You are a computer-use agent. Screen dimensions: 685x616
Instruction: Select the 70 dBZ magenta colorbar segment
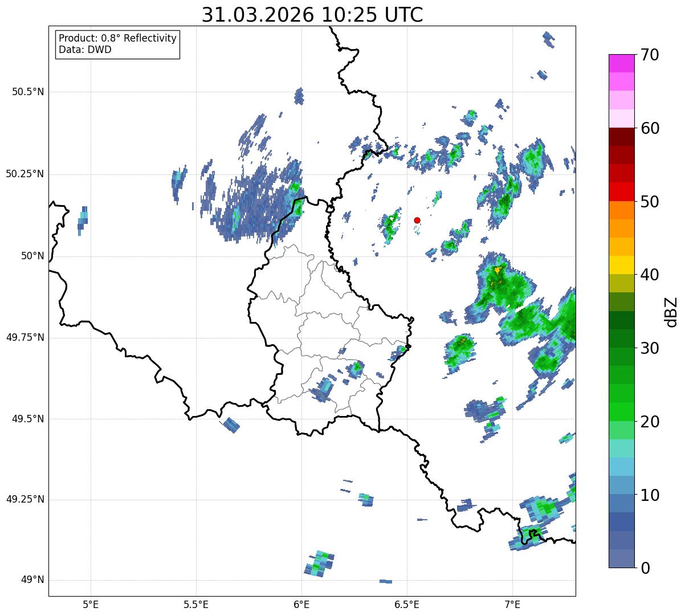[x=621, y=63]
